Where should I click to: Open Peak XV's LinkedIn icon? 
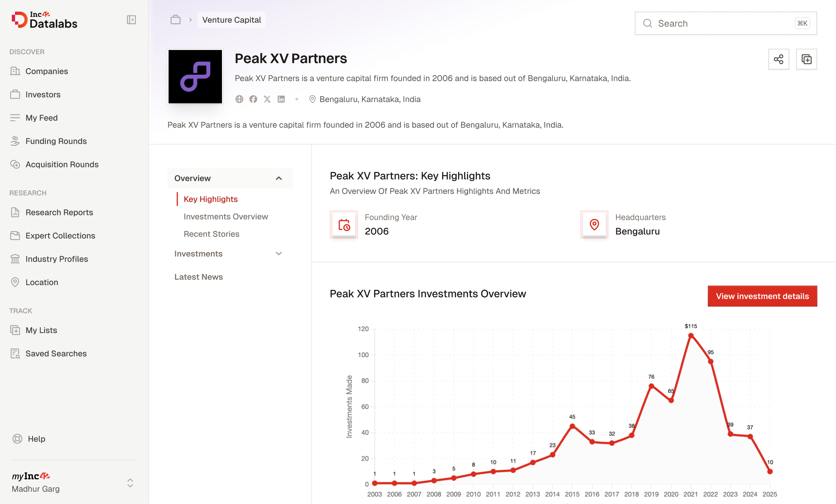281,99
